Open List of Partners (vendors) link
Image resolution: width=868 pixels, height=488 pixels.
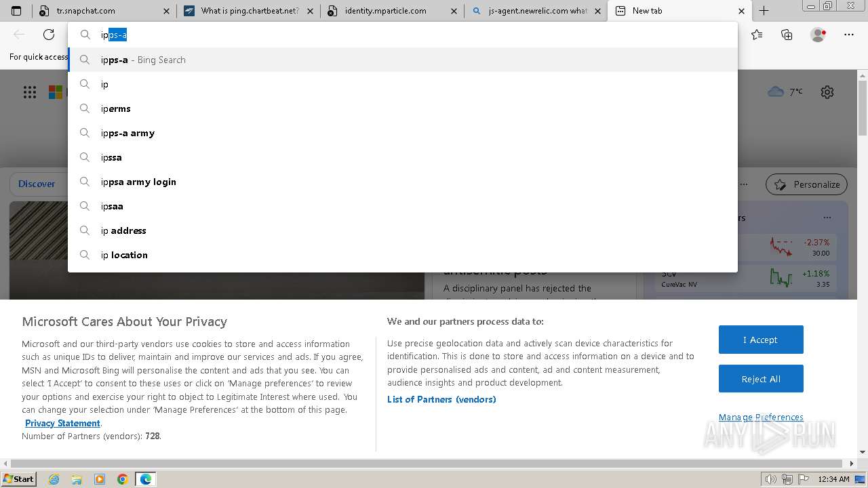coord(441,399)
